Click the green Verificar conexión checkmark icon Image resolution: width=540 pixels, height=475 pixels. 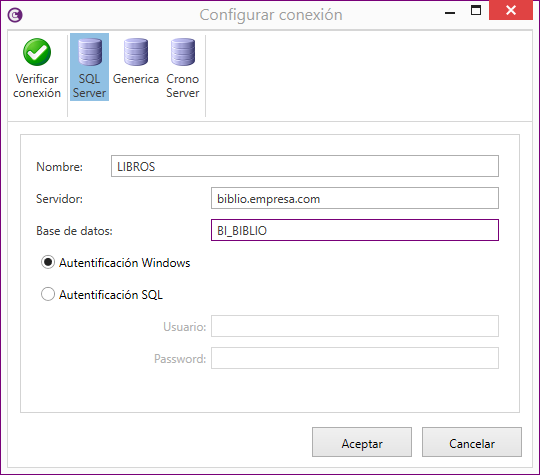point(37,52)
